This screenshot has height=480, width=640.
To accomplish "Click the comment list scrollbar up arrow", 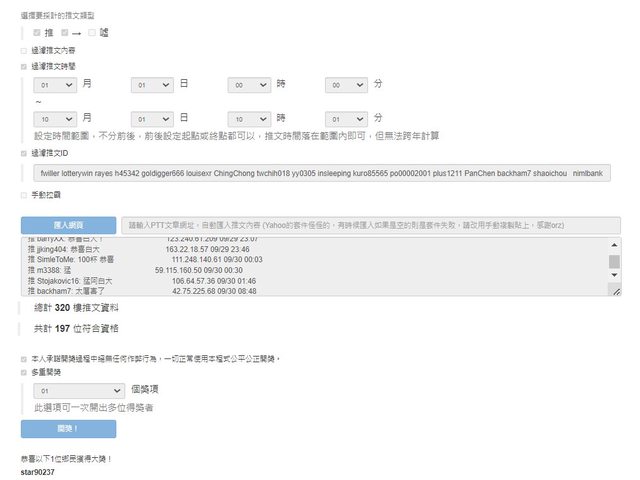I will point(614,243).
